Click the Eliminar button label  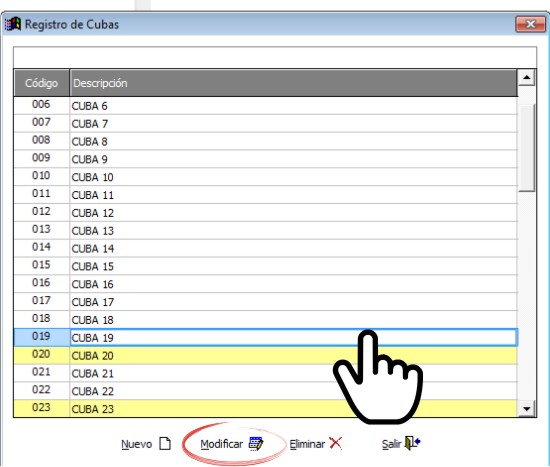(307, 444)
